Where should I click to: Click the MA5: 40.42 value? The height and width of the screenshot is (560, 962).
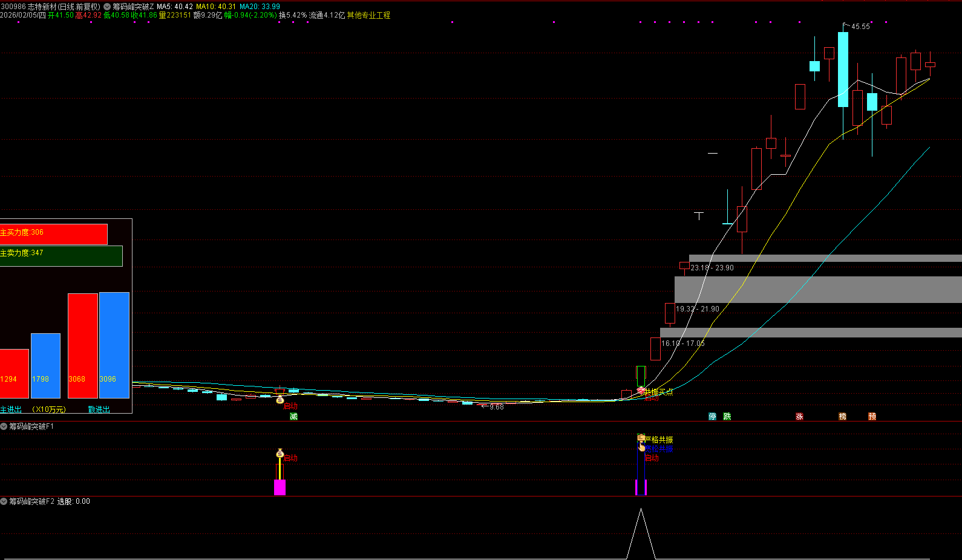click(175, 7)
